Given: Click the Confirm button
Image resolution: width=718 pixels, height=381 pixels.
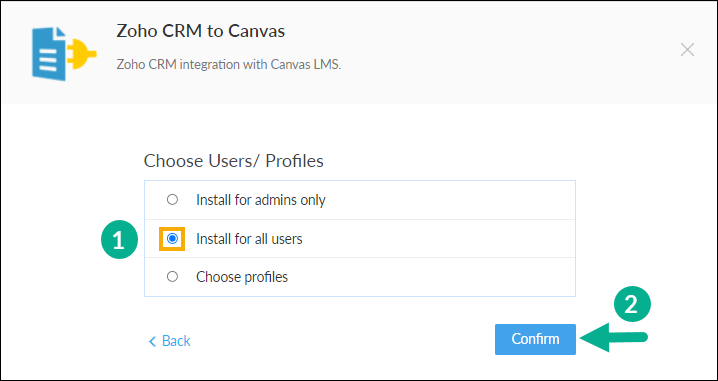Looking at the screenshot, I should pyautogui.click(x=535, y=339).
